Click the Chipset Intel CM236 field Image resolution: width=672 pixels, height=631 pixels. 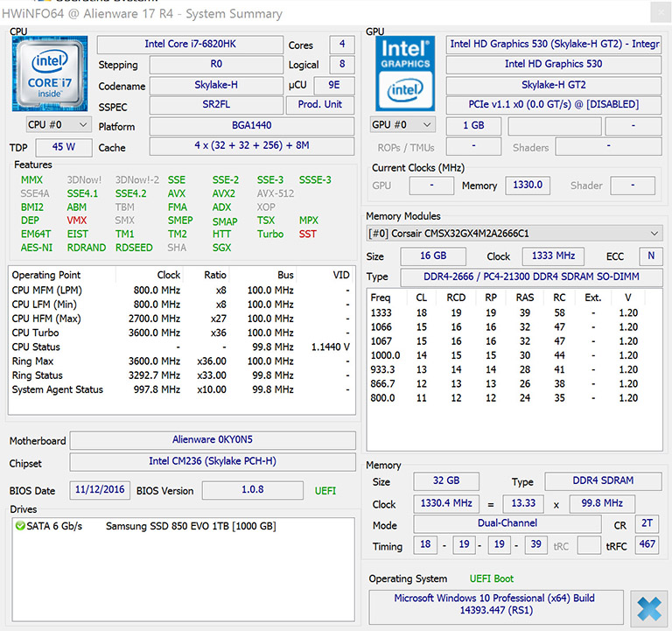(x=213, y=461)
